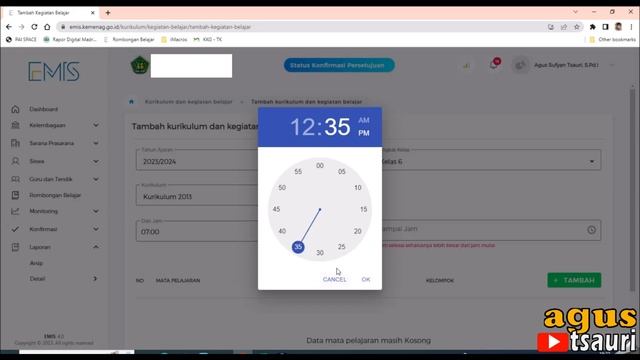640x360 pixels.
Task: Click the EMIS logo in the sidebar
Action: 54,71
